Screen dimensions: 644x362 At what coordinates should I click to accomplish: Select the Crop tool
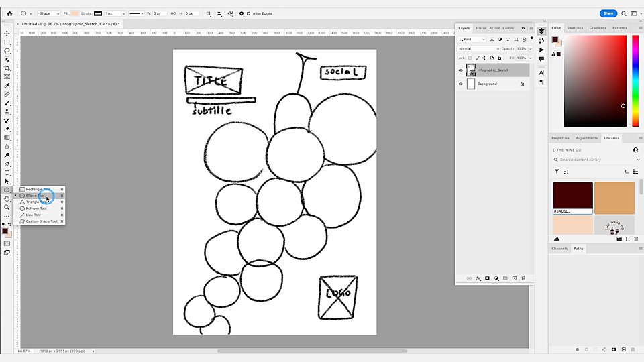pyautogui.click(x=7, y=68)
